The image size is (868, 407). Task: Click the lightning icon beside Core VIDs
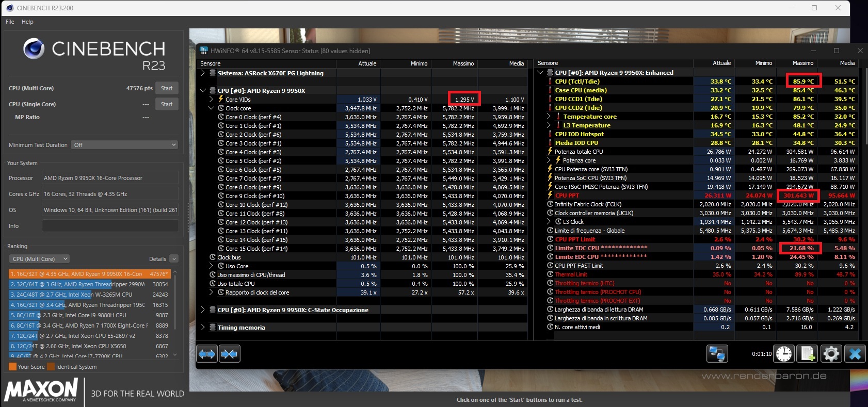220,99
